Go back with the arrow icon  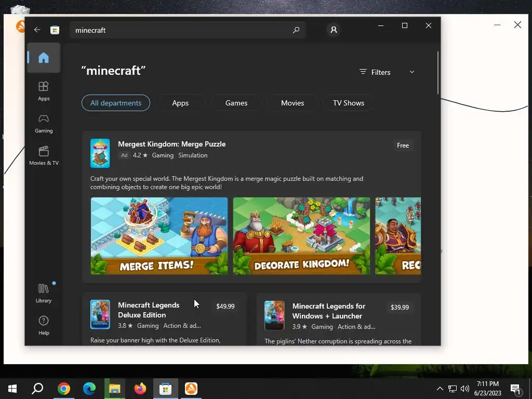37,30
